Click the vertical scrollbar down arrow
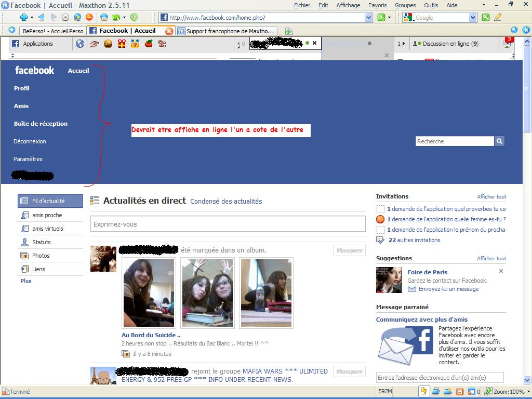 [527, 380]
